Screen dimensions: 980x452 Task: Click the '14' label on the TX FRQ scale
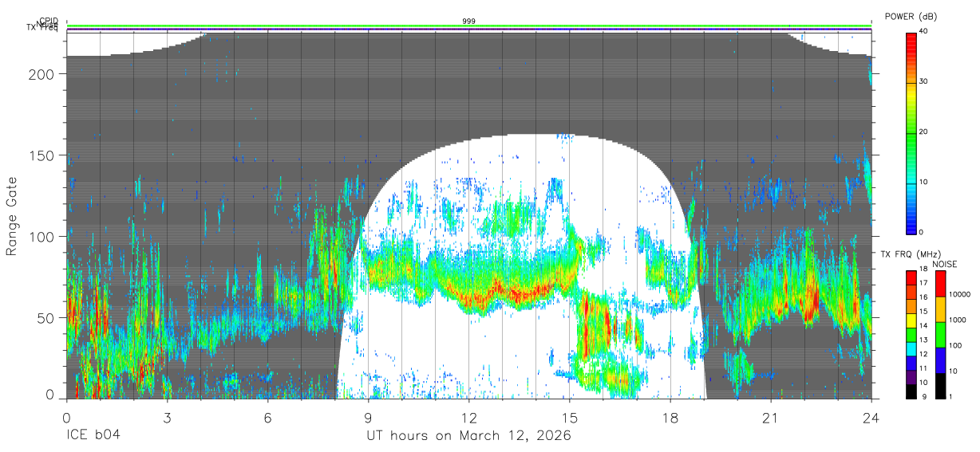coord(923,325)
